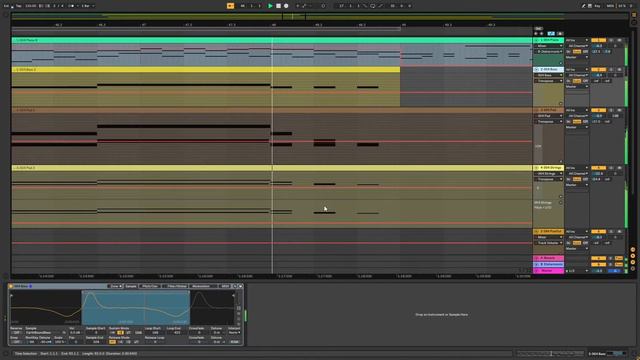Open the Sampler Pitch/Osc tab
640x360 pixels.
tap(150, 287)
